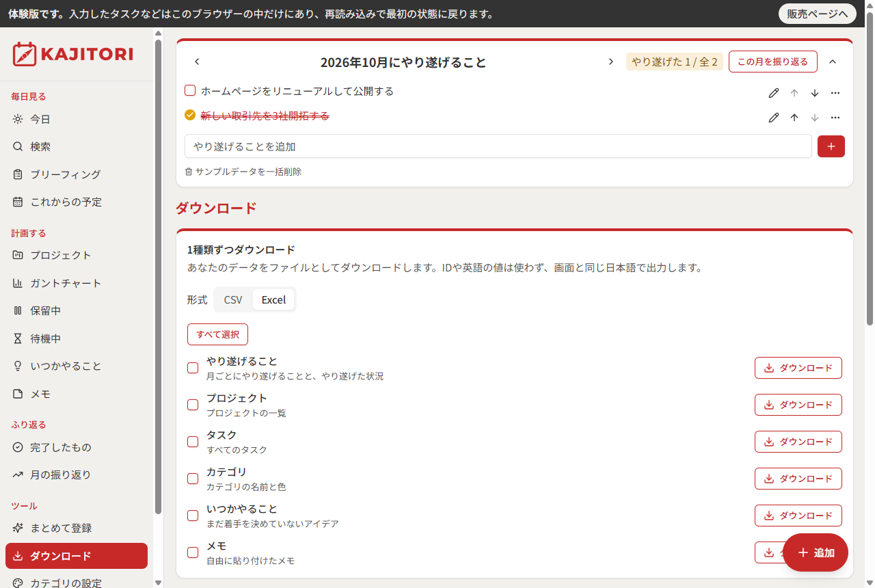Click the red plus button to add a goal
875x588 pixels.
[x=831, y=146]
